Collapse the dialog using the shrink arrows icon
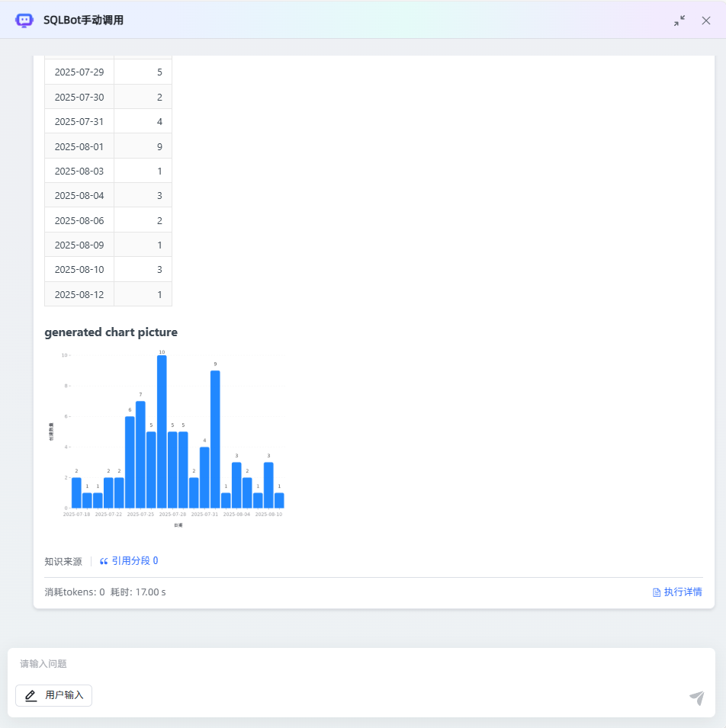 pos(679,21)
